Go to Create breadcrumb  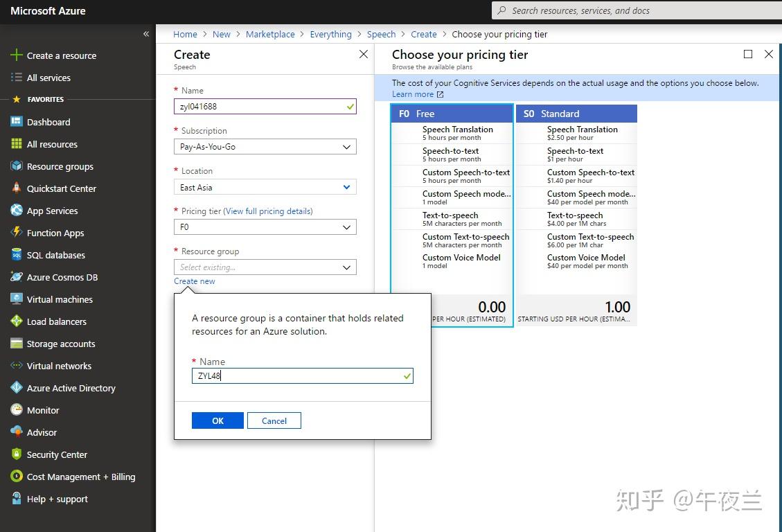[423, 34]
